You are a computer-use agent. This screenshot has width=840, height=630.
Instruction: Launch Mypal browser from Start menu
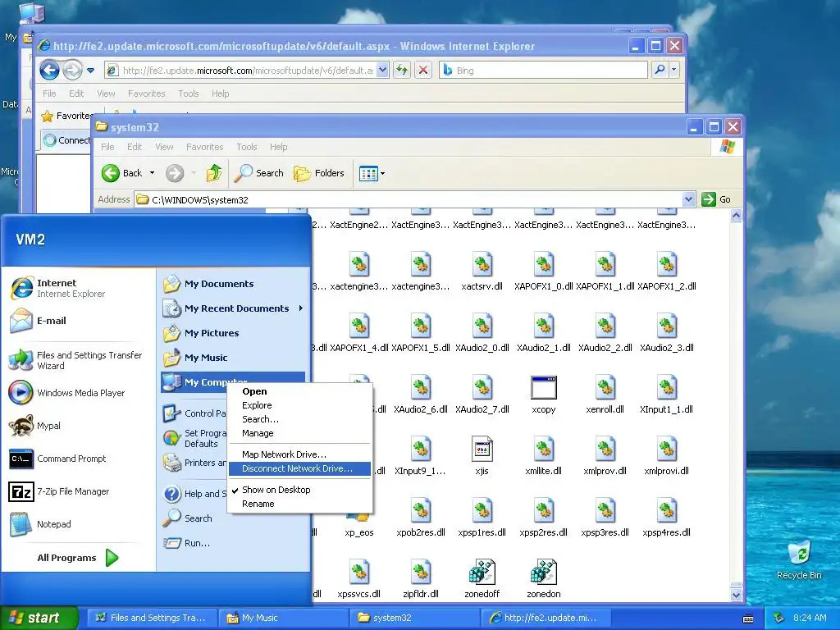click(35, 426)
